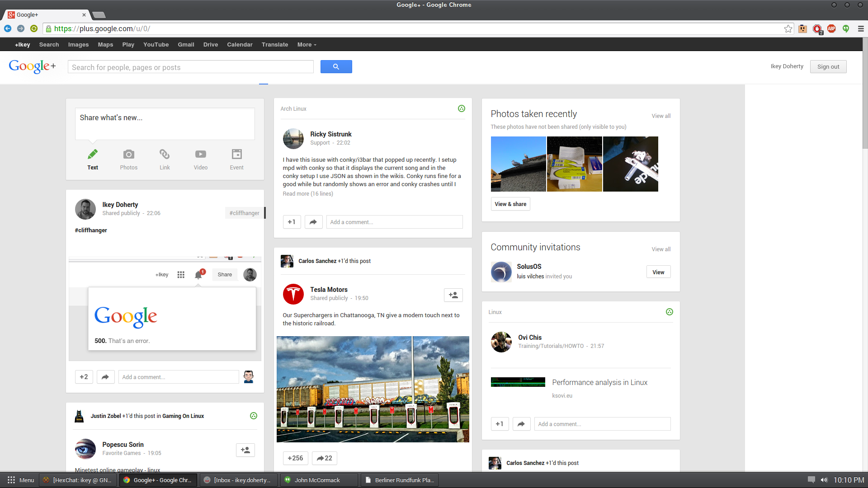Select the Text pencil icon
The image size is (868, 488).
click(x=93, y=155)
